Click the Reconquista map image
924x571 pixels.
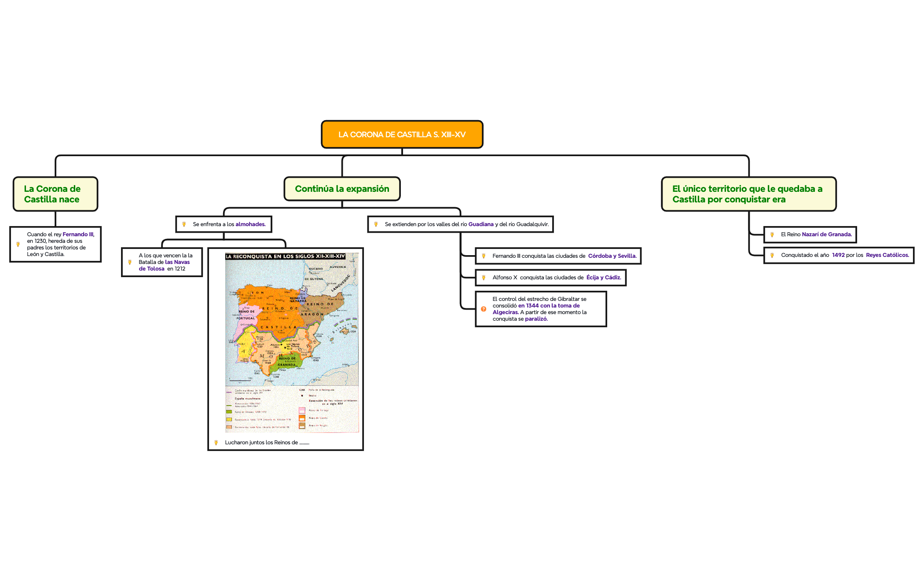(292, 343)
